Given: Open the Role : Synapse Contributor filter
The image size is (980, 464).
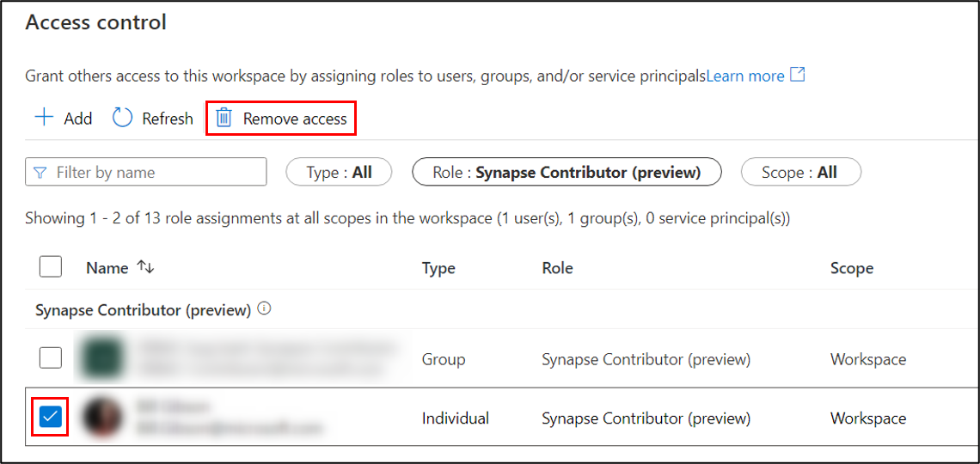Looking at the screenshot, I should point(567,172).
